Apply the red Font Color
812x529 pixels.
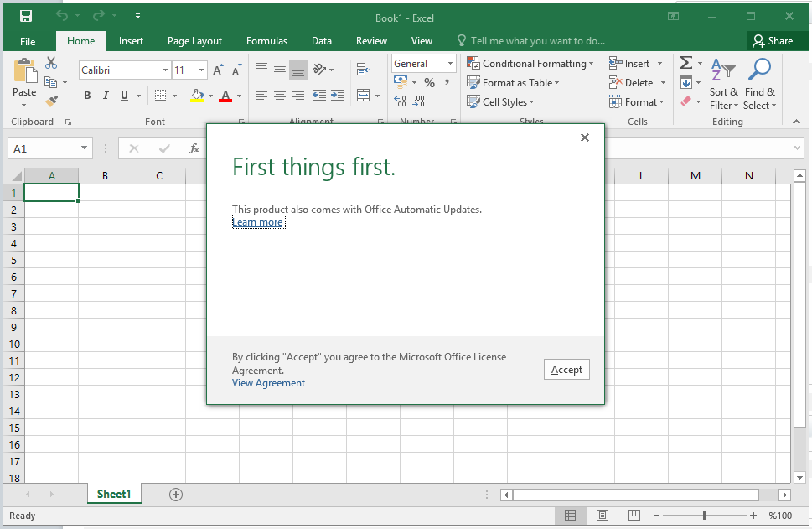tap(225, 96)
